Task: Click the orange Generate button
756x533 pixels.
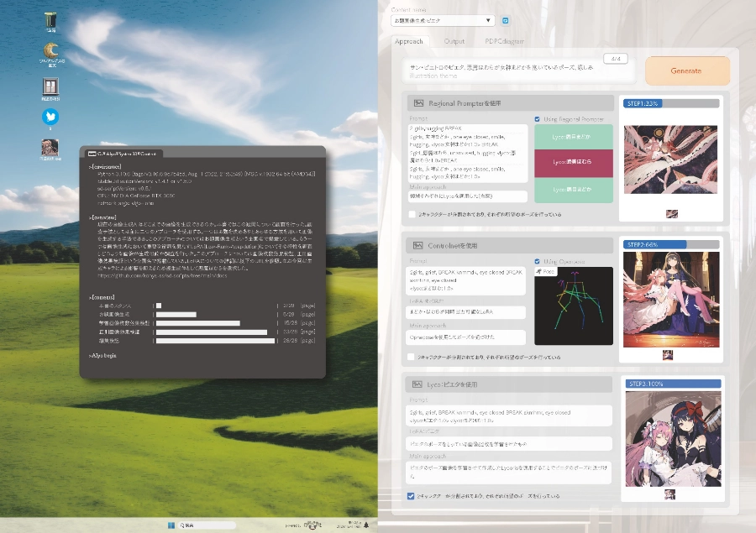Action: tap(686, 71)
